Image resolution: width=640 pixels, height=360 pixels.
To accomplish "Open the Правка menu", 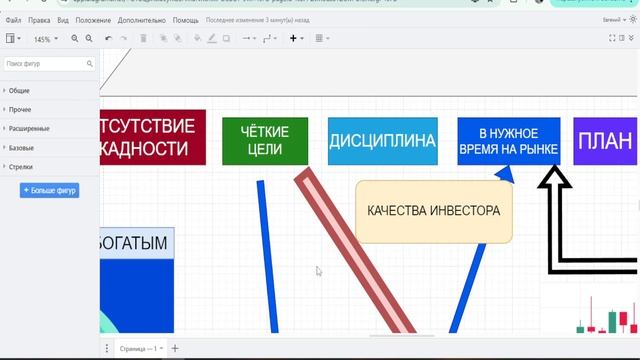I will coord(39,20).
